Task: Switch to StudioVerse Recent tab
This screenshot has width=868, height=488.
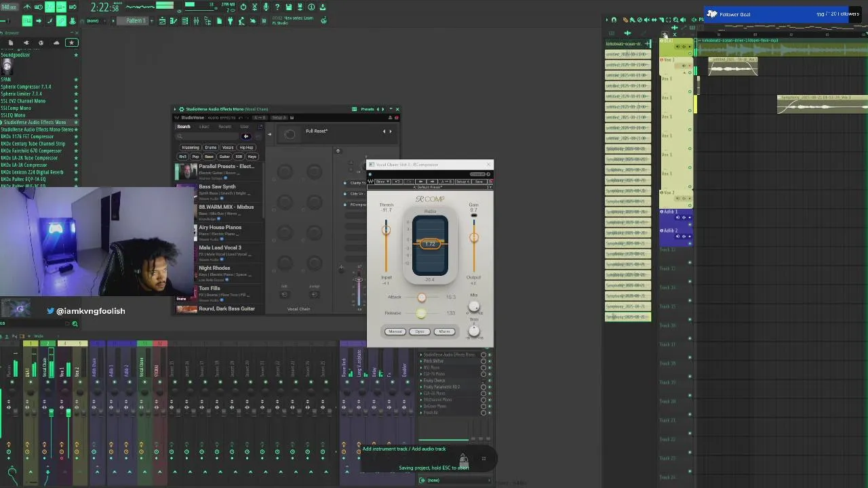Action: coord(224,127)
